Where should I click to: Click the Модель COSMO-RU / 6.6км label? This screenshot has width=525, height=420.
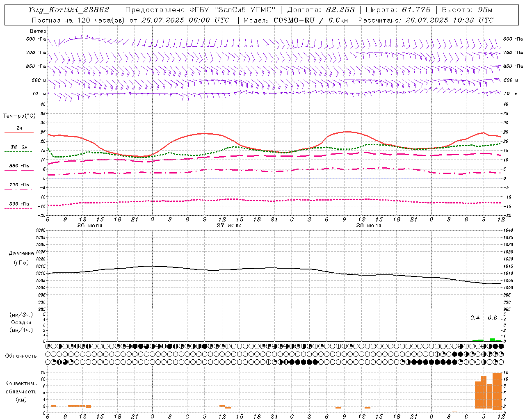tap(295, 20)
